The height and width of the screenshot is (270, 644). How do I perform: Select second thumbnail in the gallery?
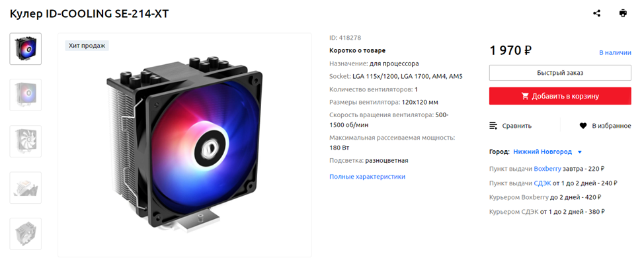click(26, 95)
